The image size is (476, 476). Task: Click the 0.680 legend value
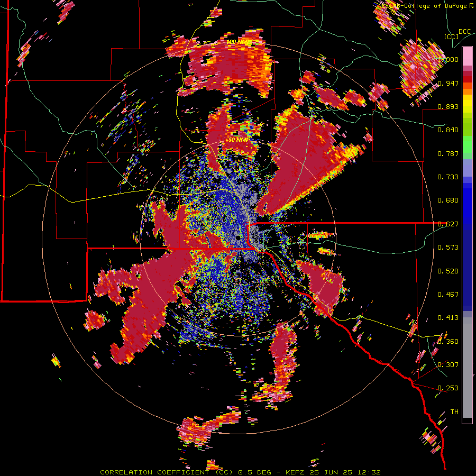point(448,200)
